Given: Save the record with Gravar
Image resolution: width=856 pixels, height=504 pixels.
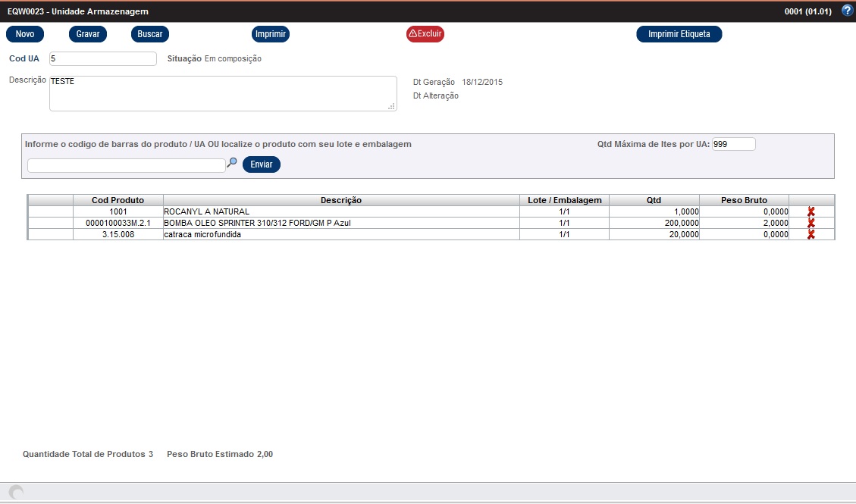Looking at the screenshot, I should coord(88,34).
